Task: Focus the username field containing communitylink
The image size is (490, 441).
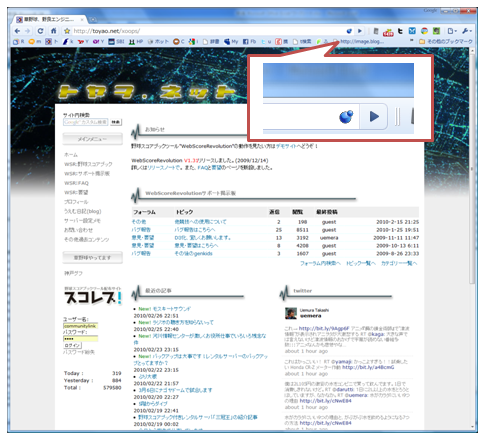Action: (80, 326)
